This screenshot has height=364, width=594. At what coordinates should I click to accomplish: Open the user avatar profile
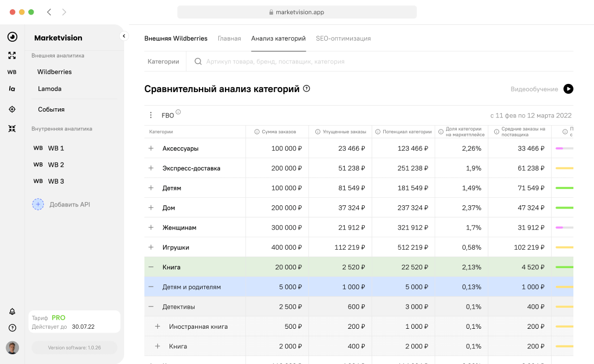click(x=12, y=348)
